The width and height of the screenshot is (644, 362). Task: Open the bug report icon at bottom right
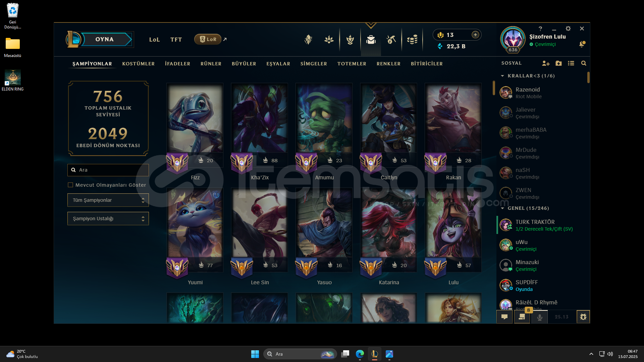point(583,317)
